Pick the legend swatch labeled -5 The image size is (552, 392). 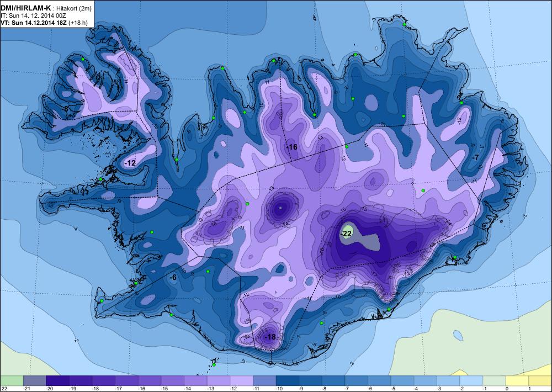pos(402,381)
